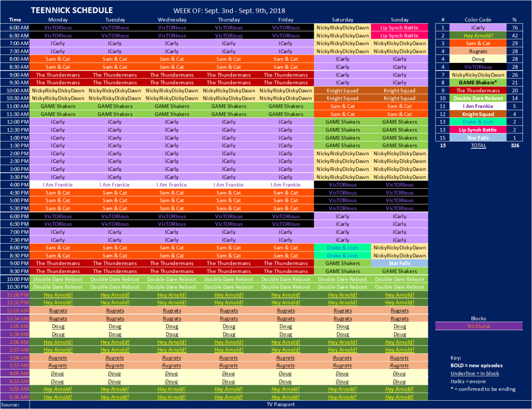
Task: Click the TEENNICK SCHEDULE title
Action: point(71,10)
